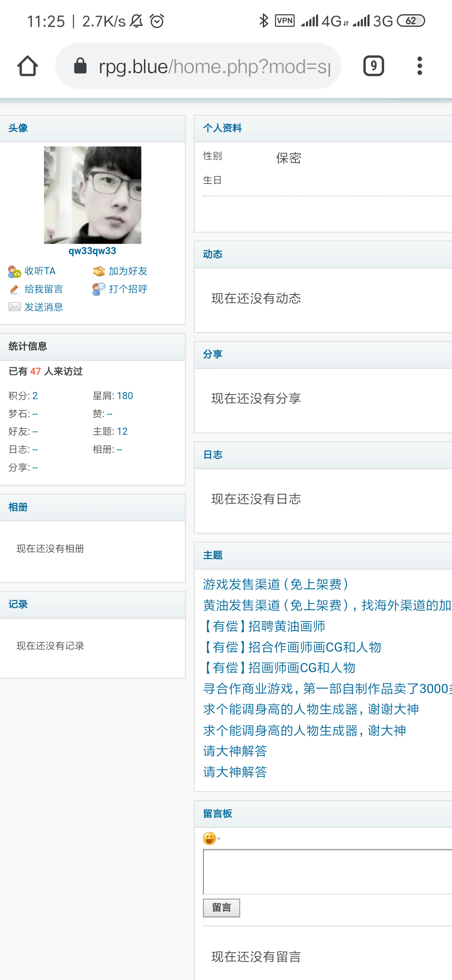Viewport: 452px width, 980px height.
Task: Click the user avatar photo
Action: (92, 195)
